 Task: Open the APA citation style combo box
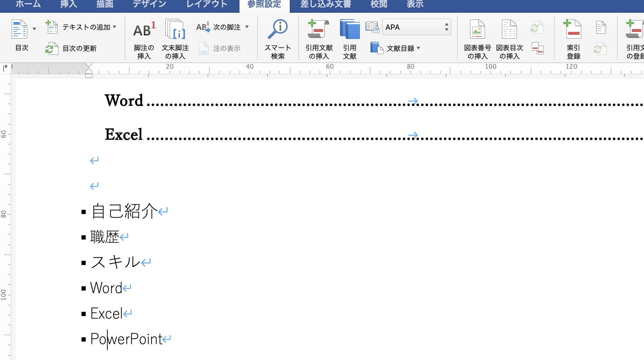tap(417, 27)
